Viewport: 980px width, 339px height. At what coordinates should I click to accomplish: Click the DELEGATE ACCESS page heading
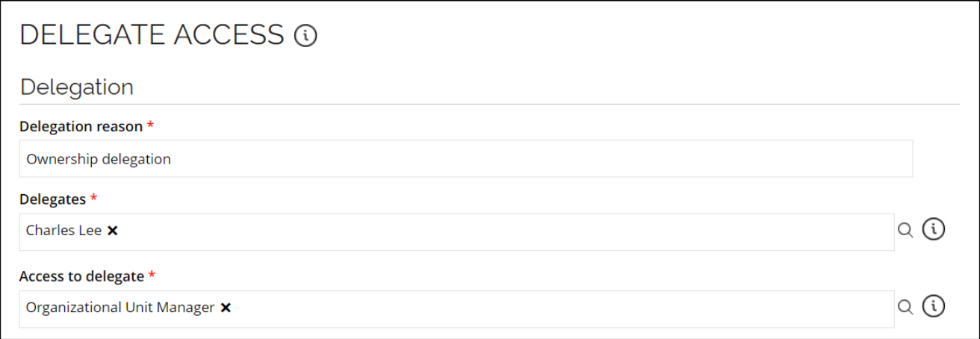coord(152,35)
